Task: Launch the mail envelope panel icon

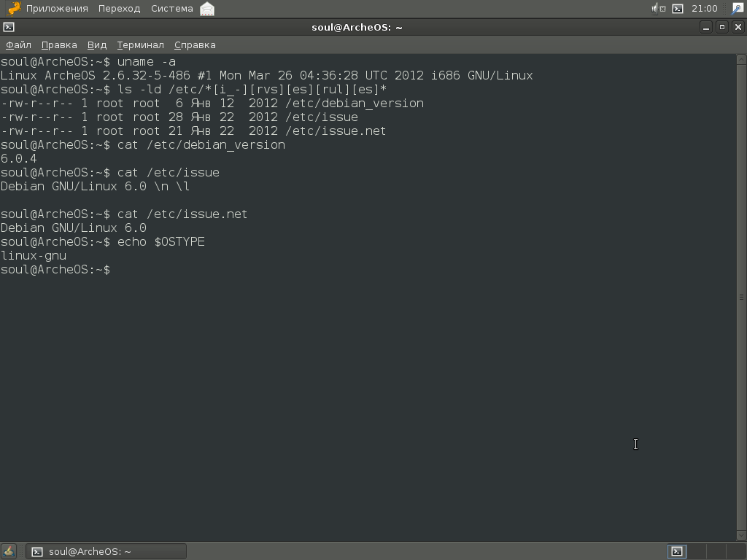Action: click(206, 9)
